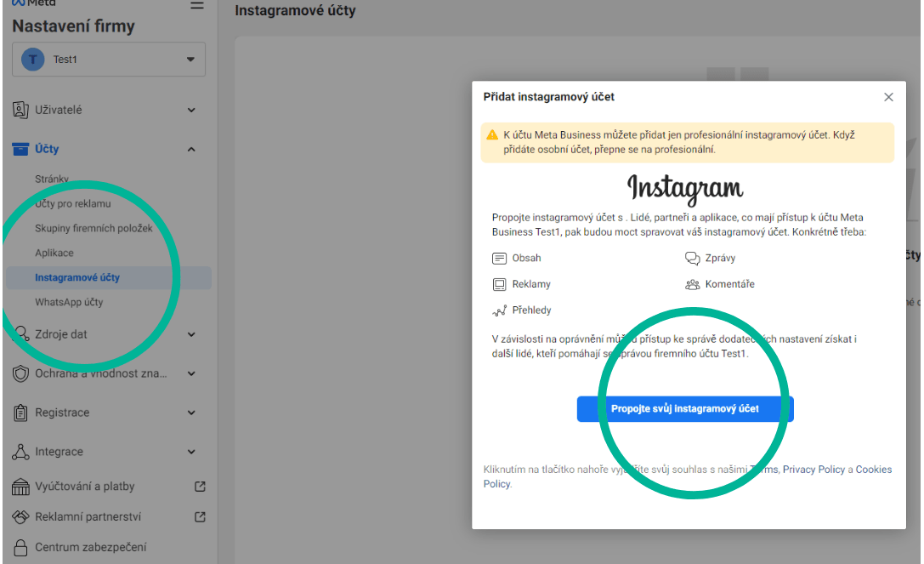Expand the Registrace section chevron

[191, 413]
